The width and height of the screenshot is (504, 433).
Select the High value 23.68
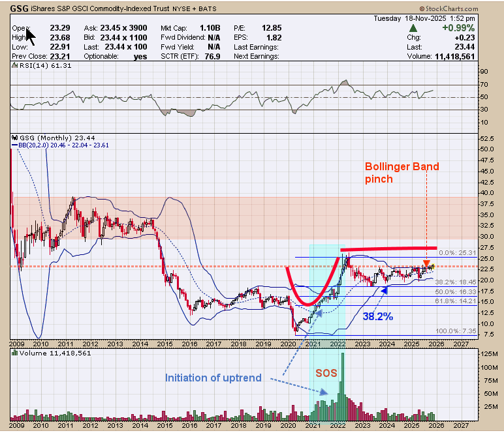click(60, 38)
